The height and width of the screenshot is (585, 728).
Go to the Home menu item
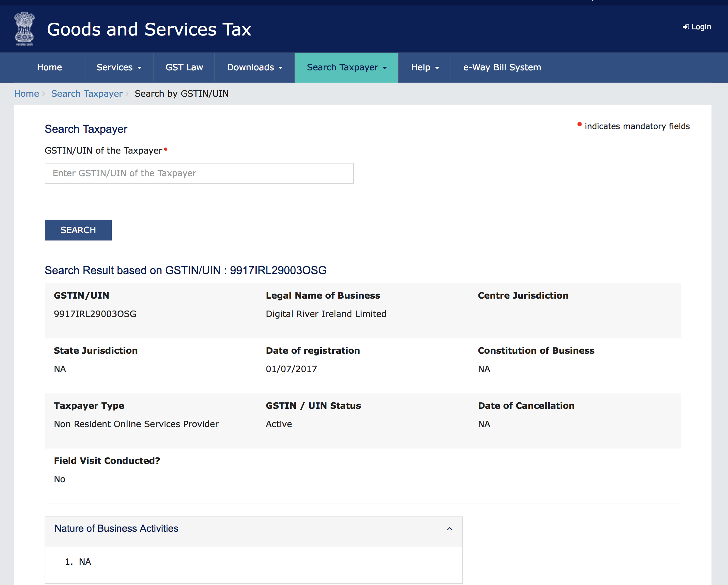49,67
